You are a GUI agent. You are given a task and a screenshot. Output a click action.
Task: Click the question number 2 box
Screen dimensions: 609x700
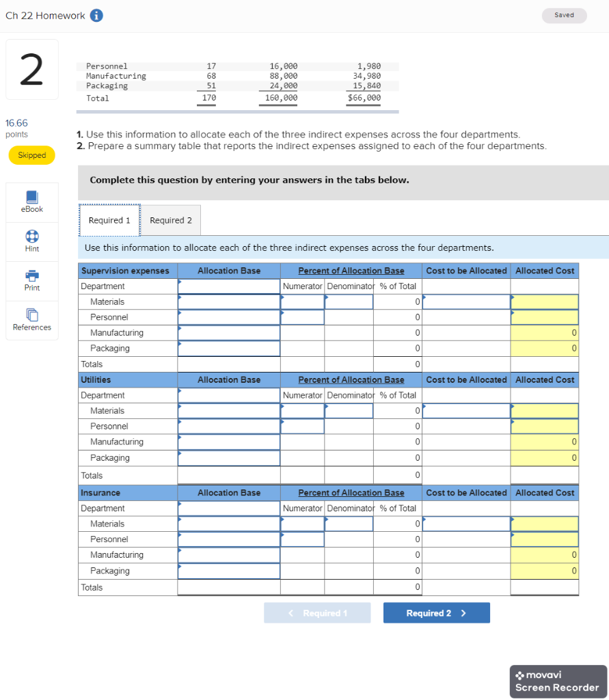pos(31,69)
